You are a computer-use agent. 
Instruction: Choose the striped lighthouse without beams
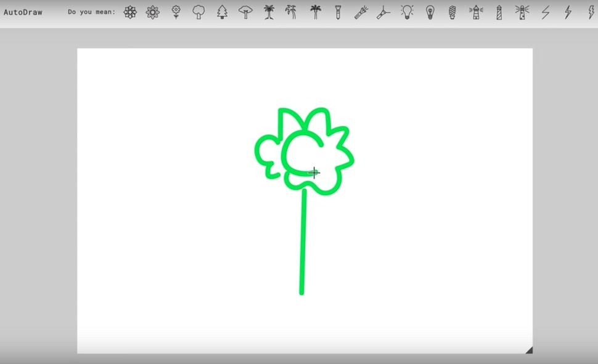pyautogui.click(x=499, y=12)
